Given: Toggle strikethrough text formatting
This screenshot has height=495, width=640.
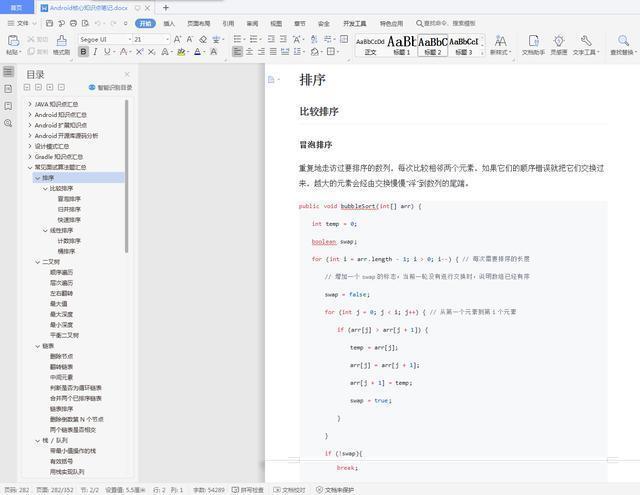Looking at the screenshot, I should pyautogui.click(x=123, y=52).
